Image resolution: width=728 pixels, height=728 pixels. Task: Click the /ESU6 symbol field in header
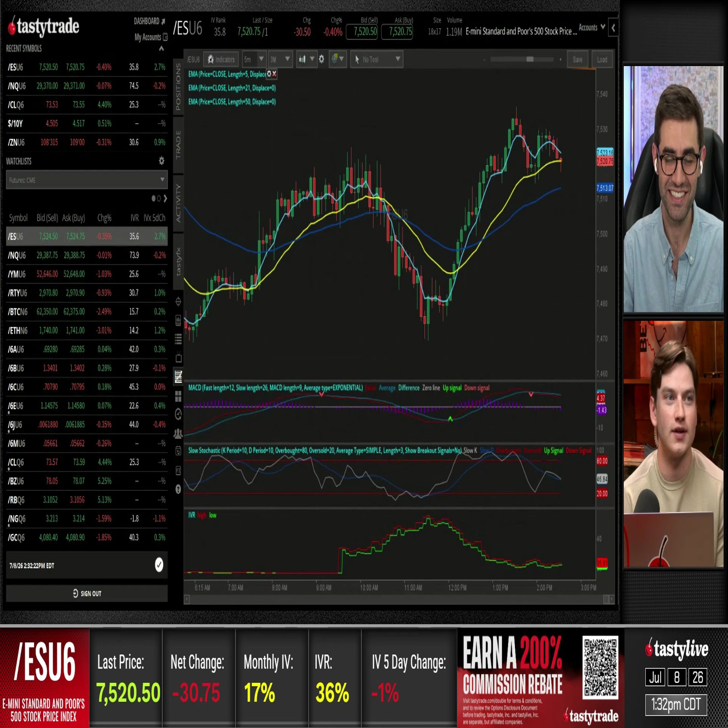188,29
